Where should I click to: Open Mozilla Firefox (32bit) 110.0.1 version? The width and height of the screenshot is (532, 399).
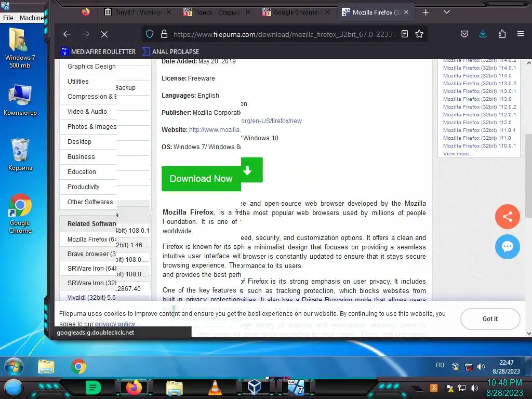[480, 146]
